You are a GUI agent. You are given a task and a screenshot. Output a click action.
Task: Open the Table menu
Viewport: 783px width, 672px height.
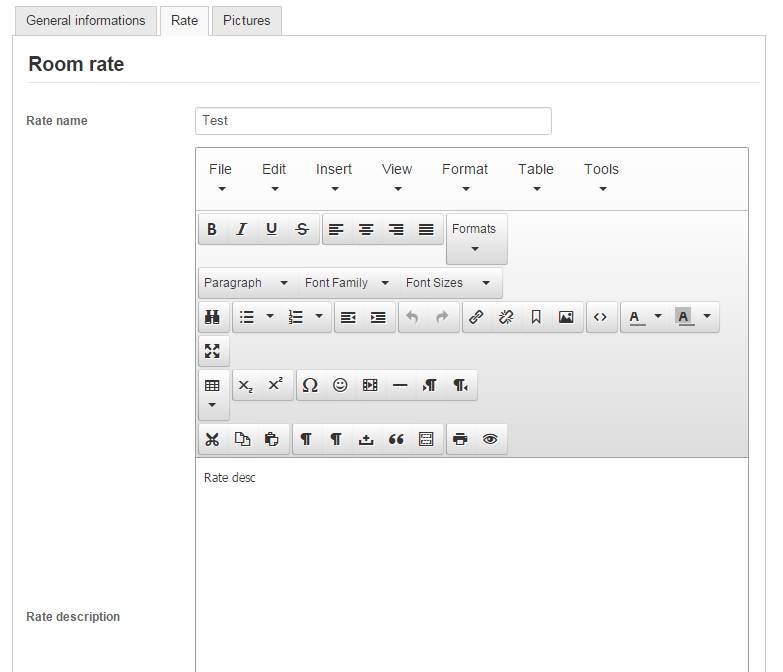coord(536,177)
